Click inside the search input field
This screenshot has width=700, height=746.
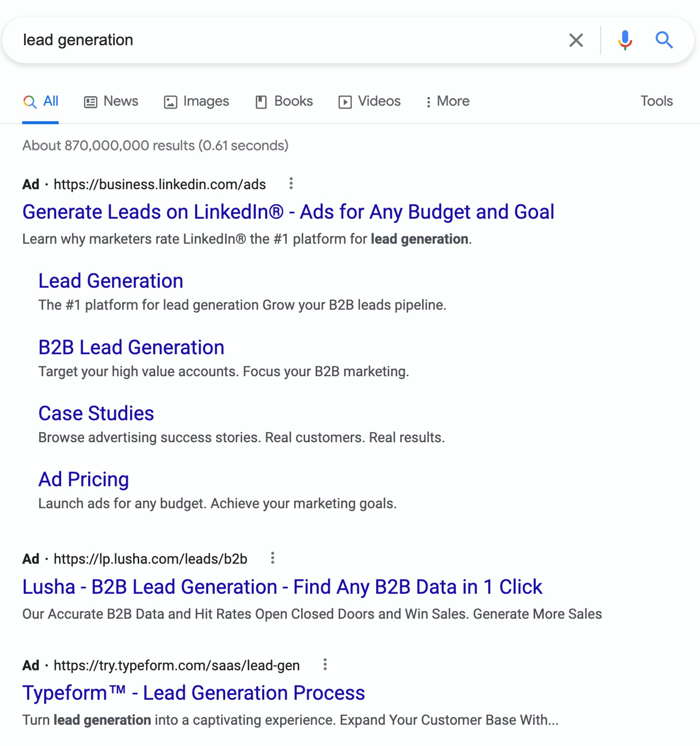click(262, 40)
